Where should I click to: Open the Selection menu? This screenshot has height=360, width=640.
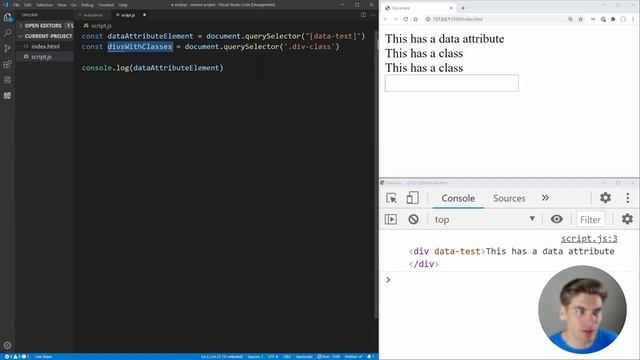point(44,5)
